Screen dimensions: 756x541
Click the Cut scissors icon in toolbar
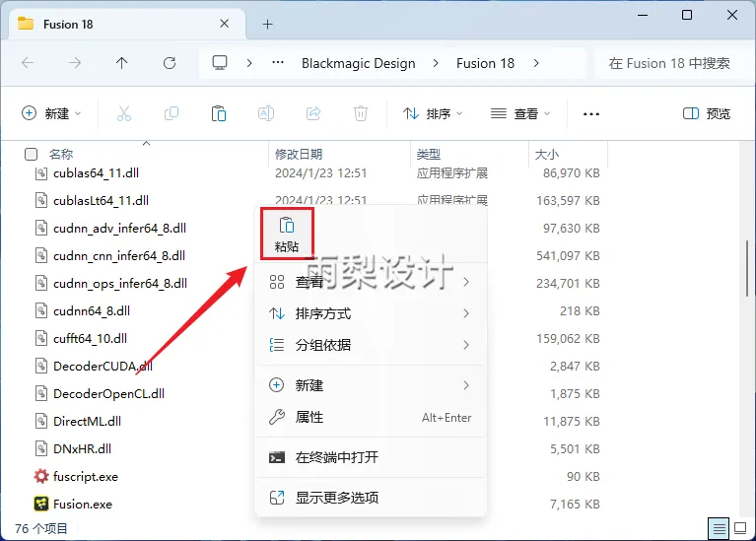(124, 113)
